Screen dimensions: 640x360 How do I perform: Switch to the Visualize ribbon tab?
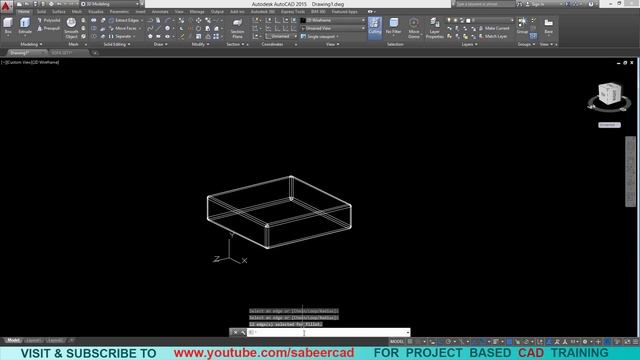click(x=96, y=12)
